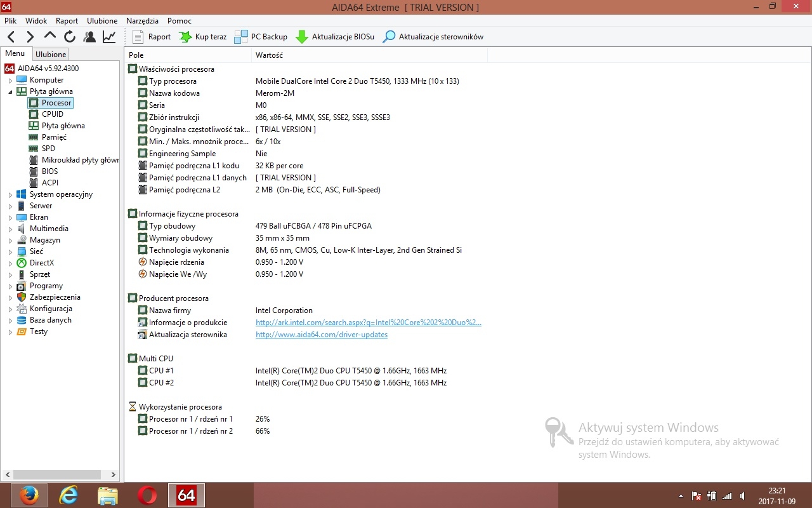This screenshot has width=812, height=508.
Task: Switch to the Ulubione tab in the sidebar
Action: 51,55
